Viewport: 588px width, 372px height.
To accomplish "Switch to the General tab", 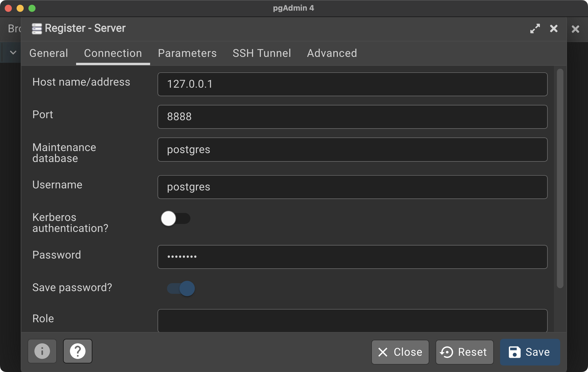I will [49, 53].
